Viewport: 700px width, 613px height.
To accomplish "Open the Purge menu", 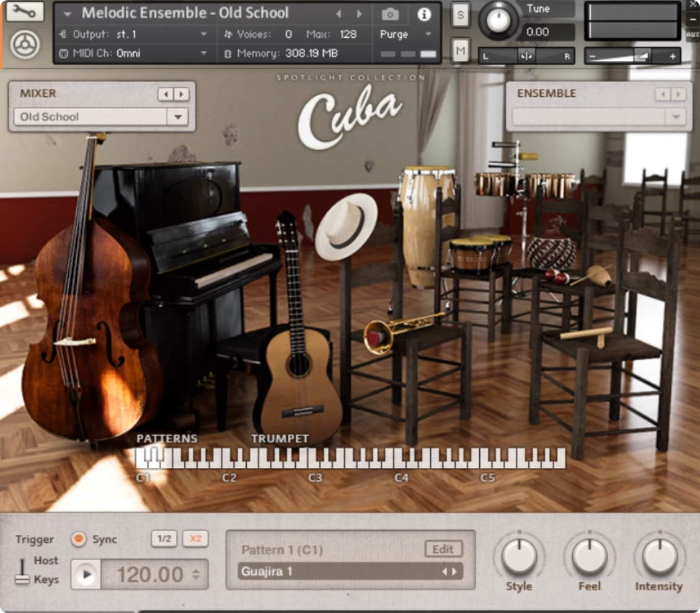I will (x=405, y=34).
